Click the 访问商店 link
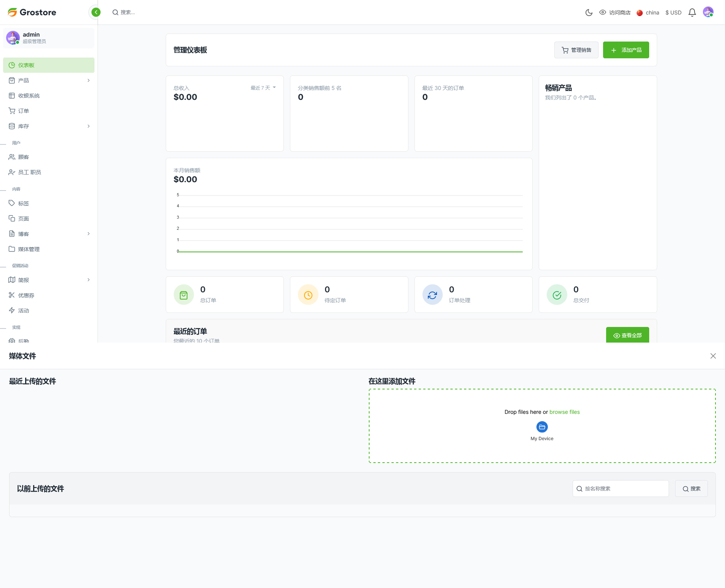This screenshot has width=725, height=588. pyautogui.click(x=619, y=13)
